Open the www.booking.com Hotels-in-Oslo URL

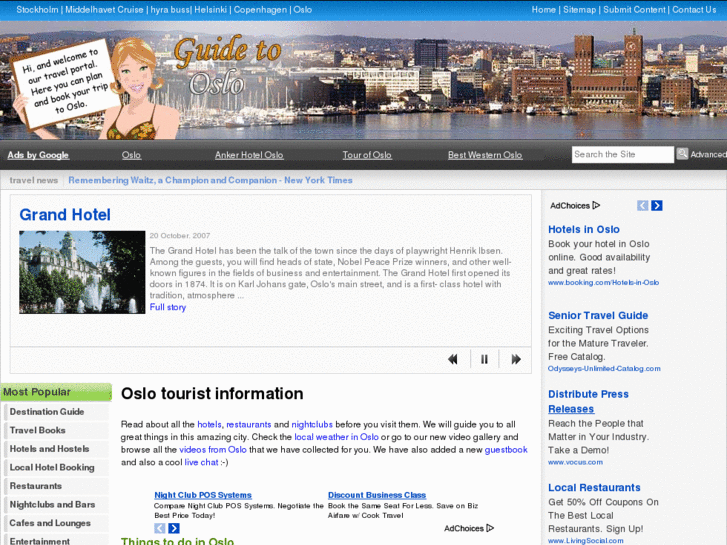(x=604, y=282)
